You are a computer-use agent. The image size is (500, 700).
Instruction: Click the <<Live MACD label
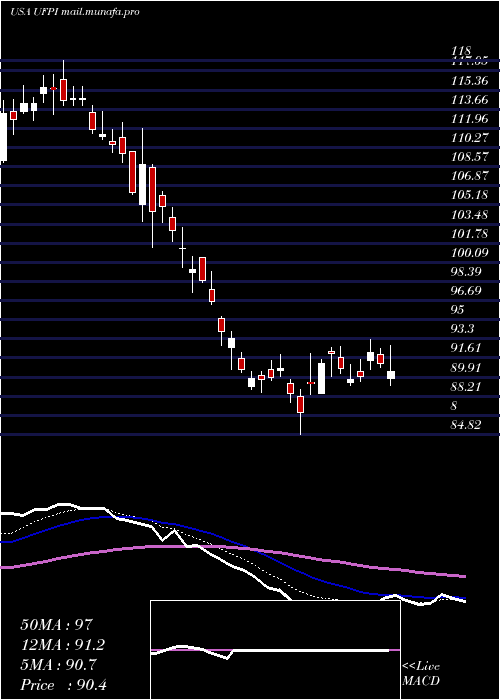tap(421, 674)
